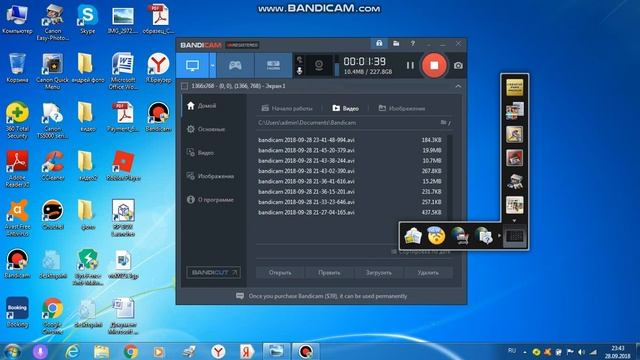Open Canon Quick Menu main menu grid icon
Image resolution: width=640 pixels, height=360 pixels.
click(515, 236)
